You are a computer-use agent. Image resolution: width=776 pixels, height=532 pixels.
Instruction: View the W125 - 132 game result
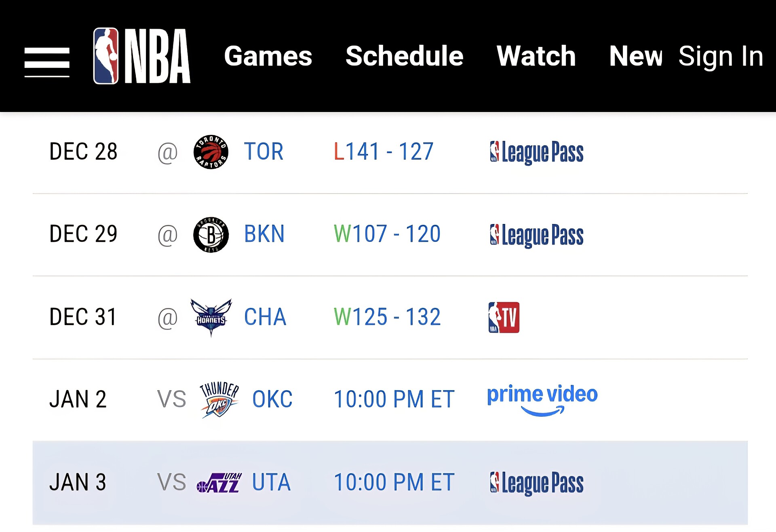pos(387,317)
